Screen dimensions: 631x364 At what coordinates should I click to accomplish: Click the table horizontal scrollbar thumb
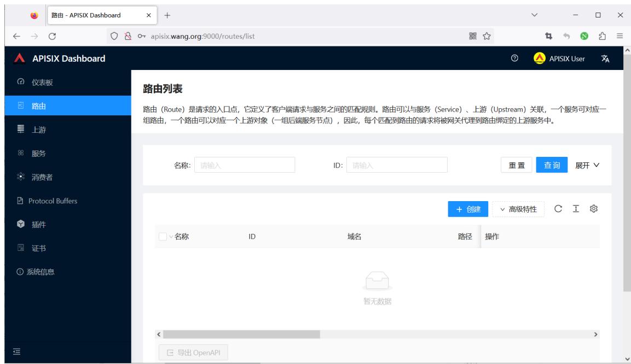click(x=241, y=334)
